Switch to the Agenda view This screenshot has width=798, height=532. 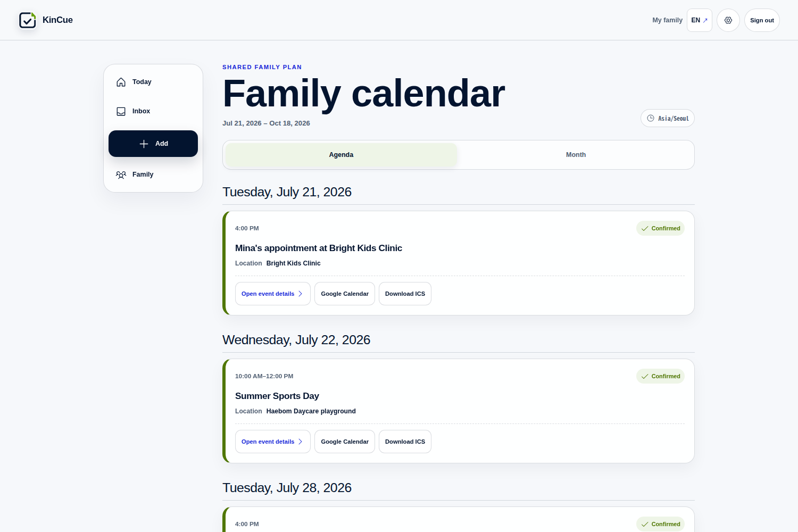tap(341, 155)
